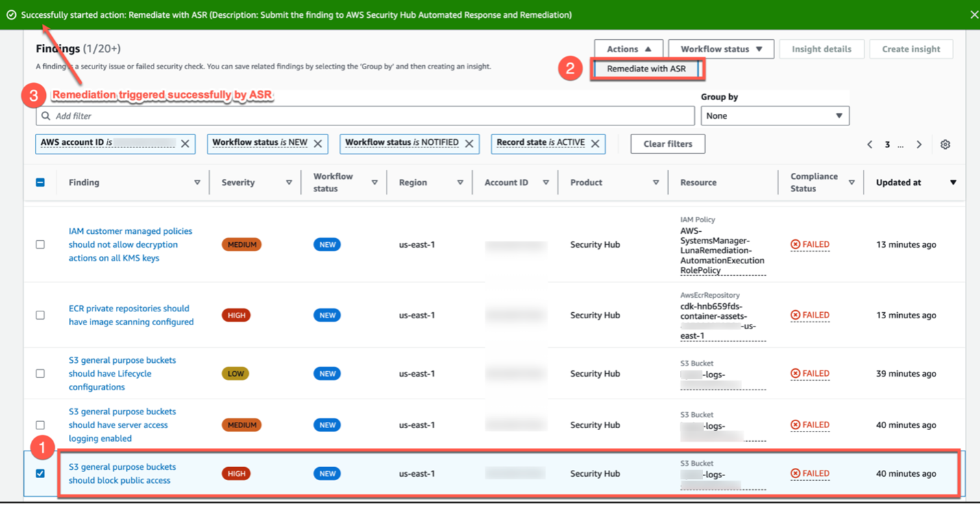Viewport: 980px width, 509px height.
Task: Go to the previous page of findings
Action: click(870, 145)
